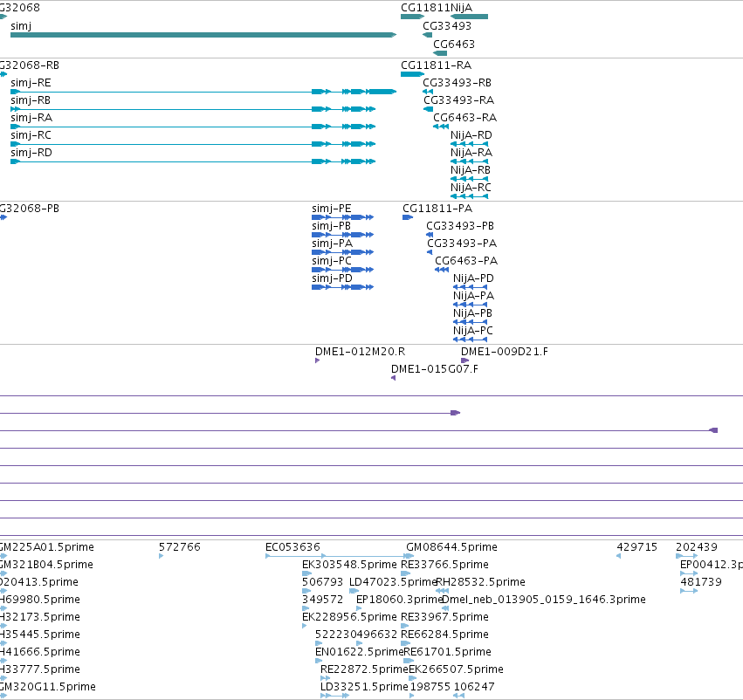This screenshot has width=743, height=700.
Task: Select the RE33766.5prime EST
Action: 405,573
